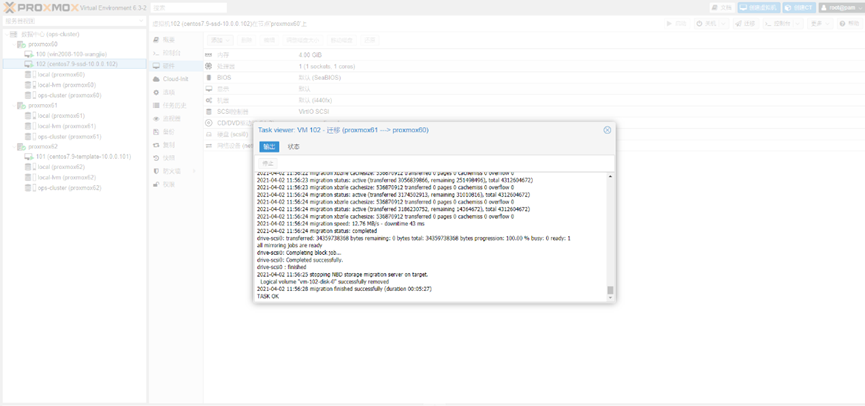The width and height of the screenshot is (865, 406).
Task: Click the 'TASK OK' log line
Action: [x=268, y=296]
